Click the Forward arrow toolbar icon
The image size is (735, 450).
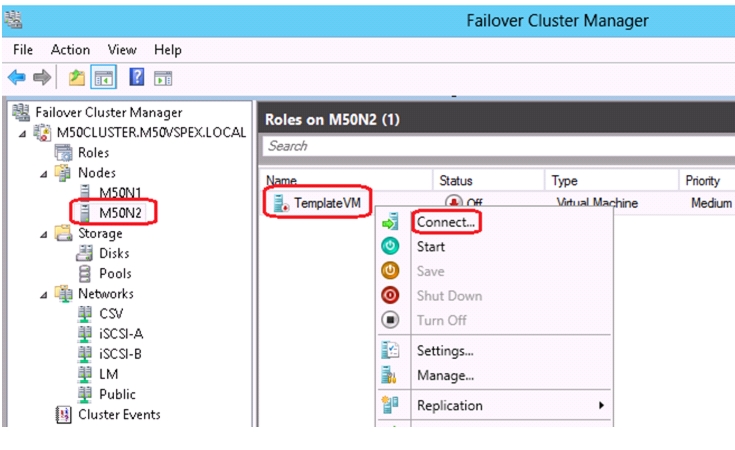42,77
